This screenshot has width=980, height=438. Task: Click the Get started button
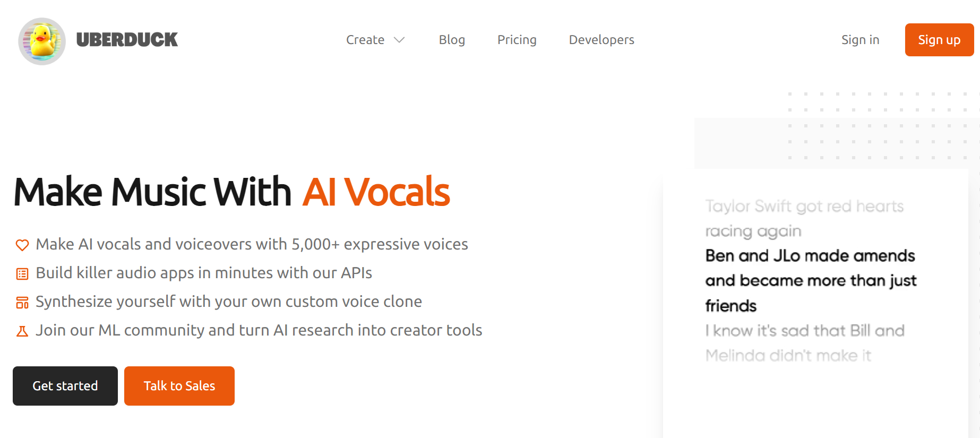click(x=65, y=386)
